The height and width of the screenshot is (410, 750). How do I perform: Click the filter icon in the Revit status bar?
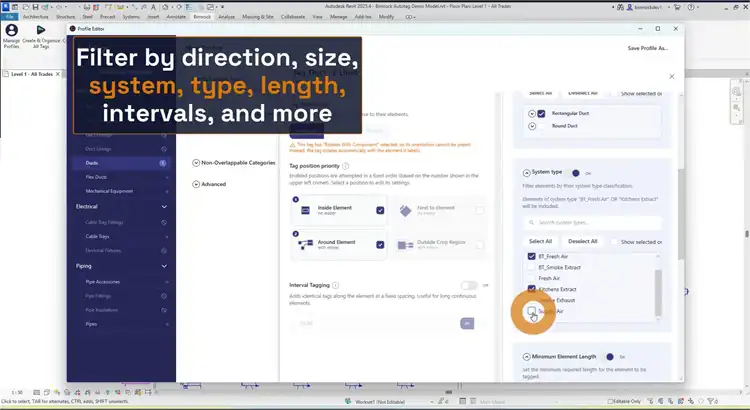(711, 401)
